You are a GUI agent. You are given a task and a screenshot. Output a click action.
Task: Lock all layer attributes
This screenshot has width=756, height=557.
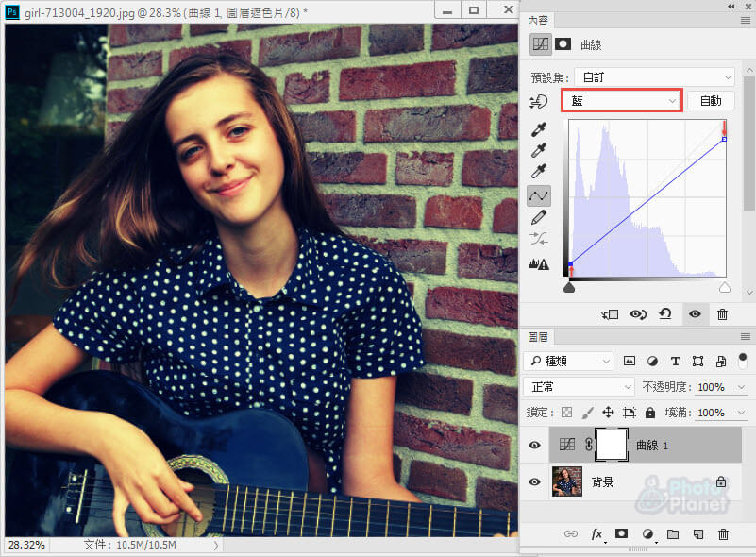point(650,413)
